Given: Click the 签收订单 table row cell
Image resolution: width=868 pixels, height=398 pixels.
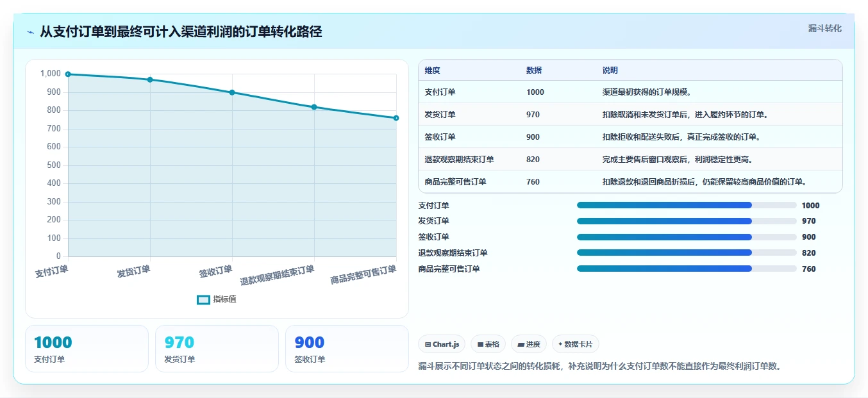Looking at the screenshot, I should [x=440, y=137].
